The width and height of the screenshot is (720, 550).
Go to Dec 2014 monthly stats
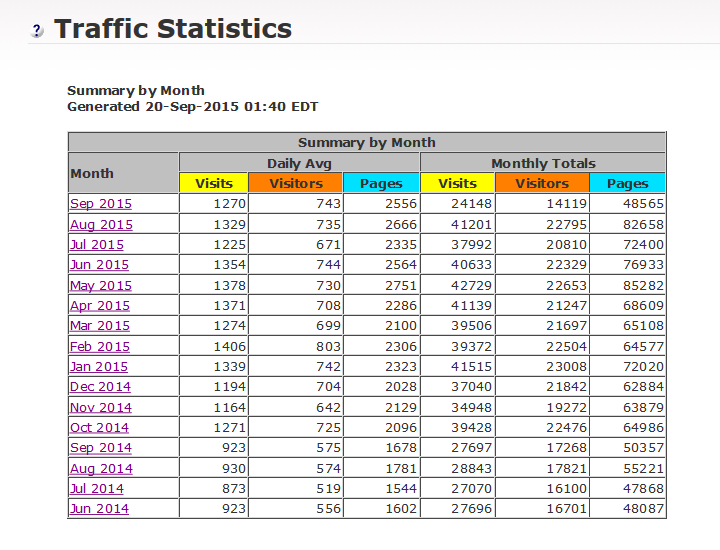pyautogui.click(x=100, y=387)
